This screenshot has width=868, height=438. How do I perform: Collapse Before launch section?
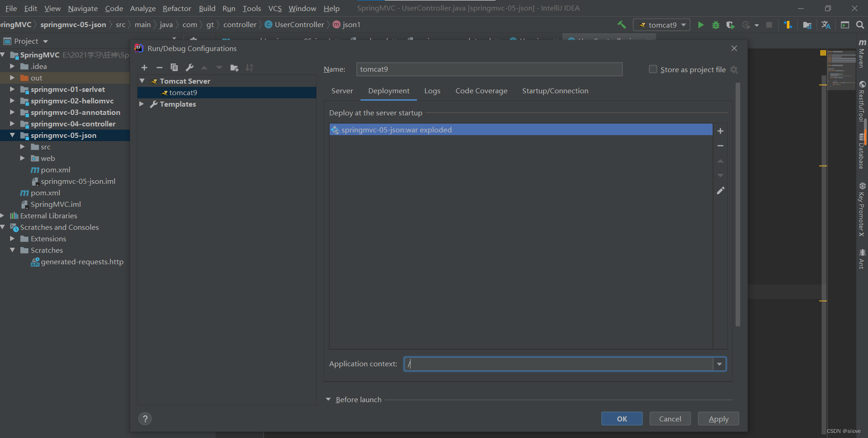tap(328, 399)
